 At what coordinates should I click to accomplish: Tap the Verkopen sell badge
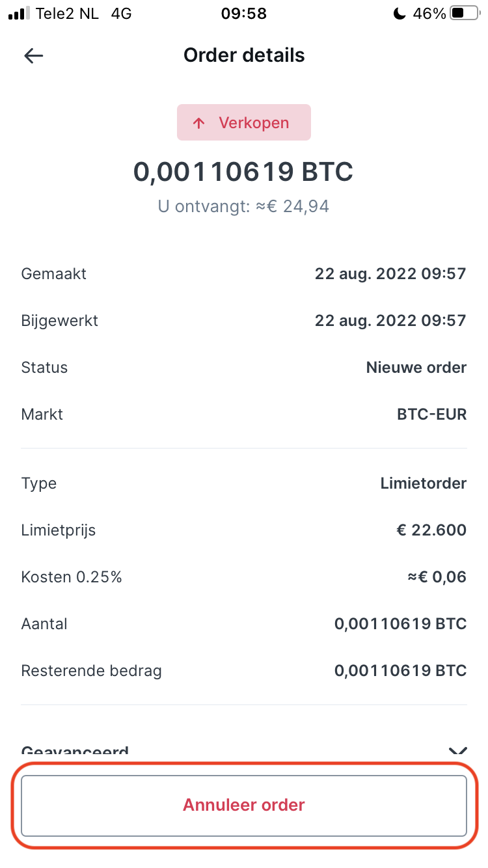[244, 122]
